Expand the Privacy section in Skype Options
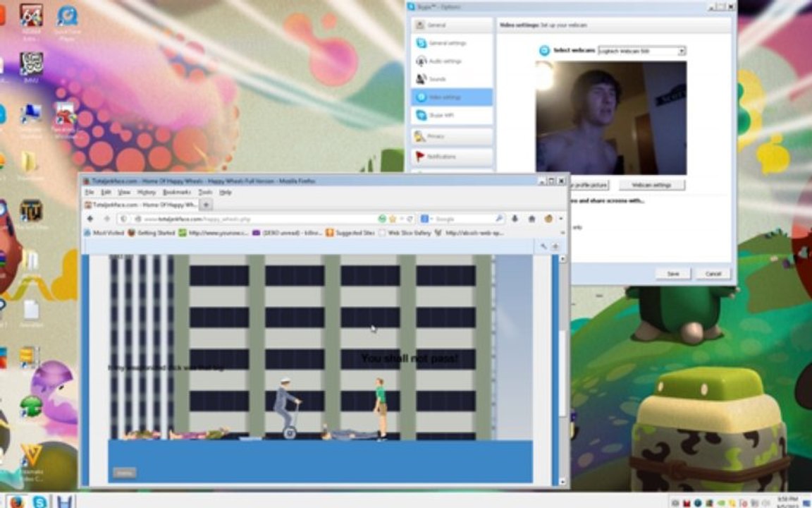Image resolution: width=812 pixels, height=508 pixels. [x=452, y=135]
